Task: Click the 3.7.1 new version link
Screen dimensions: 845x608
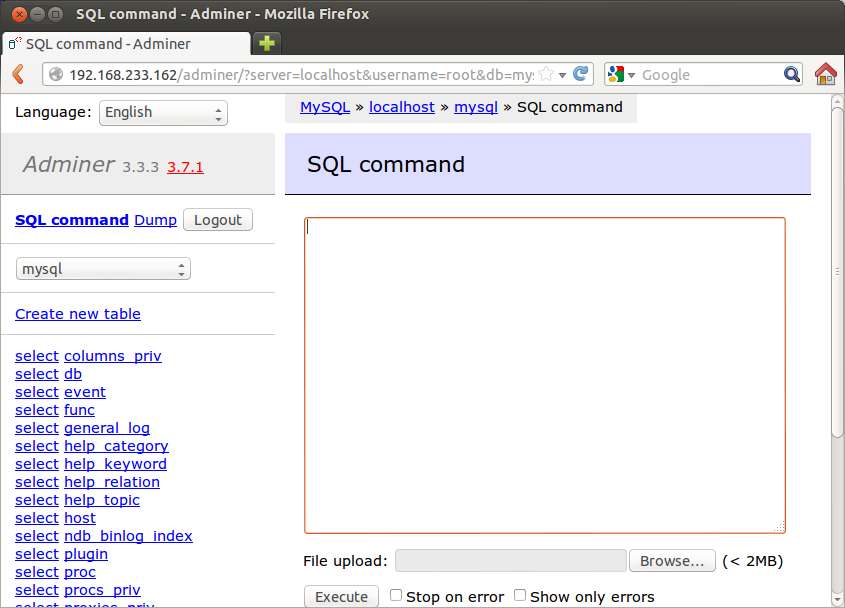Action: click(x=185, y=167)
